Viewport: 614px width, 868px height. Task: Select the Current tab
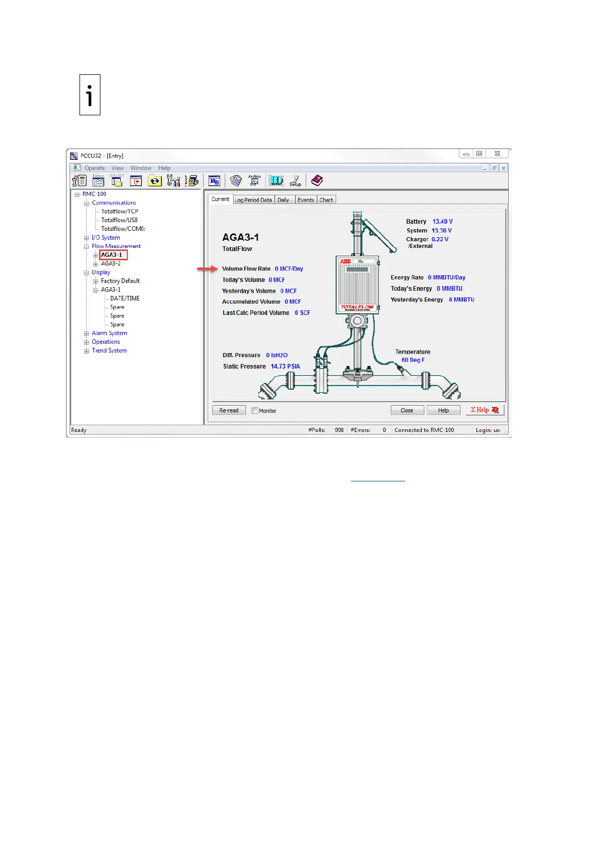pos(220,199)
